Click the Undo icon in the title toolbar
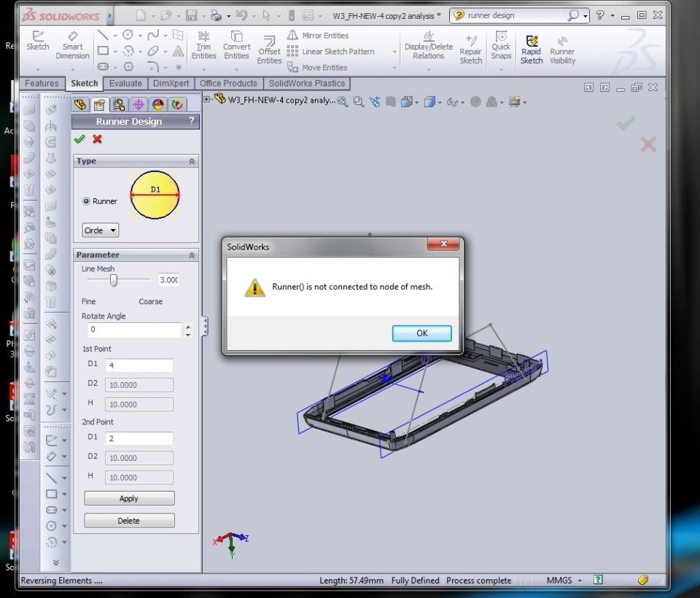This screenshot has width=700, height=598. pyautogui.click(x=241, y=15)
